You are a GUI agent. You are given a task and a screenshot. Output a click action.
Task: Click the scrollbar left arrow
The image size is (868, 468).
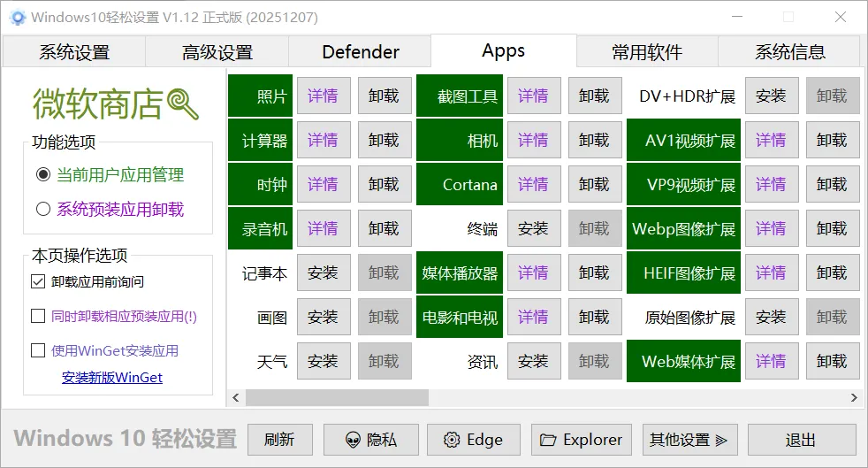click(x=236, y=397)
